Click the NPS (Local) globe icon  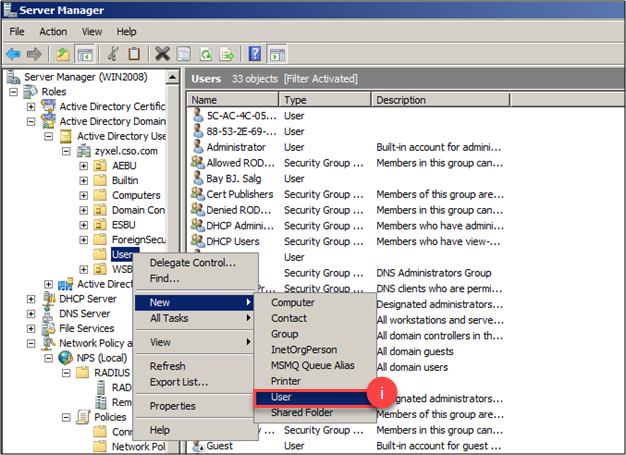(65, 358)
